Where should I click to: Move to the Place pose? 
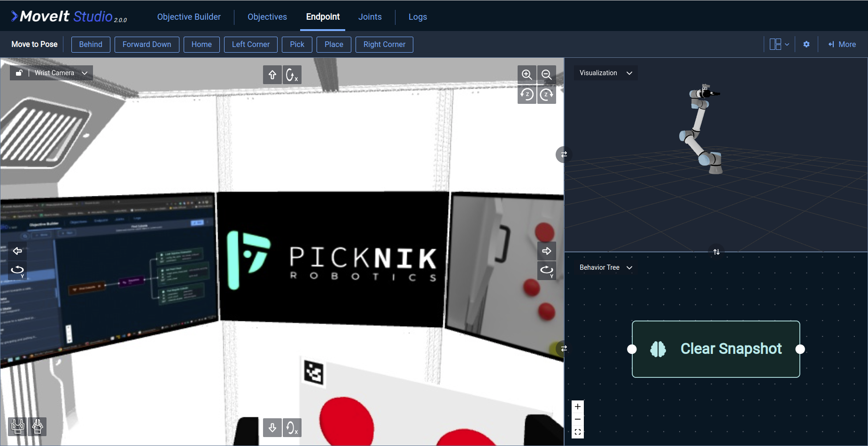(x=334, y=44)
